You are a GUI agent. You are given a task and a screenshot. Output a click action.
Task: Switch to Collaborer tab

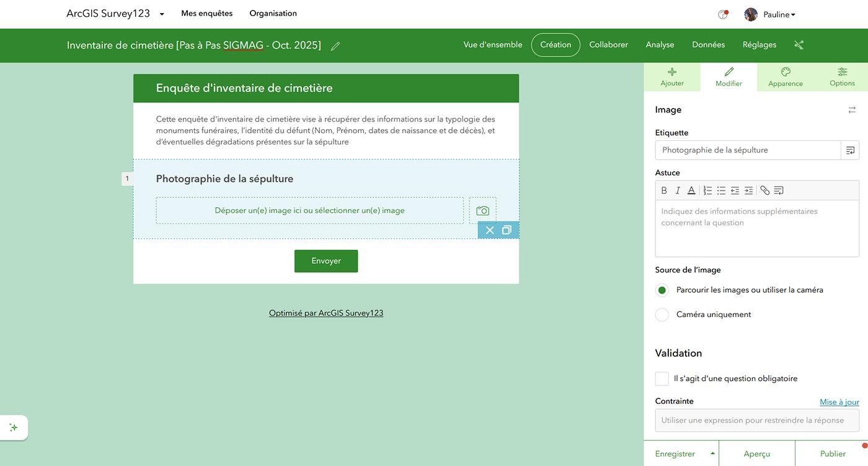[608, 45]
